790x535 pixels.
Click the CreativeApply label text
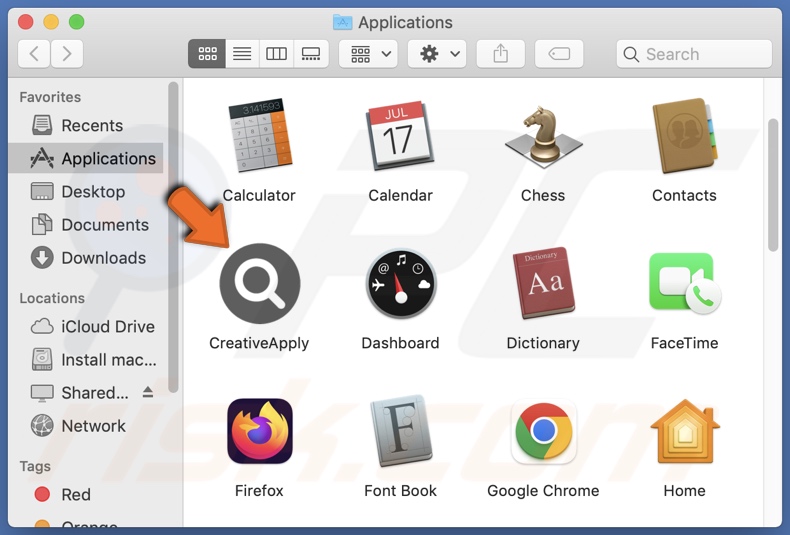pyautogui.click(x=259, y=343)
